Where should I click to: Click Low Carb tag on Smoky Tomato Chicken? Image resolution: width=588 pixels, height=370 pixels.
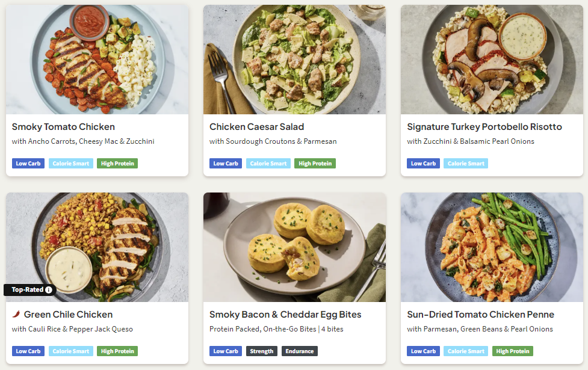28,164
